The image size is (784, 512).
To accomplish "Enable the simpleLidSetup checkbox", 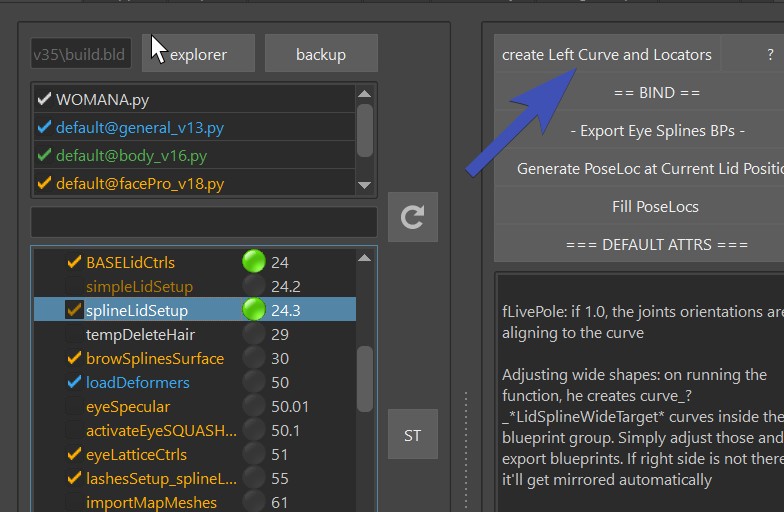I will click(x=74, y=286).
